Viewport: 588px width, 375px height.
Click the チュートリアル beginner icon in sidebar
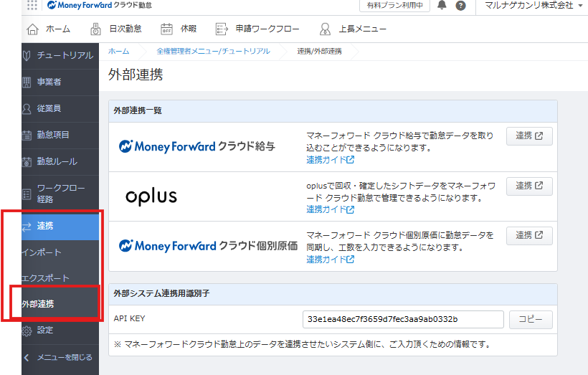[x=27, y=55]
